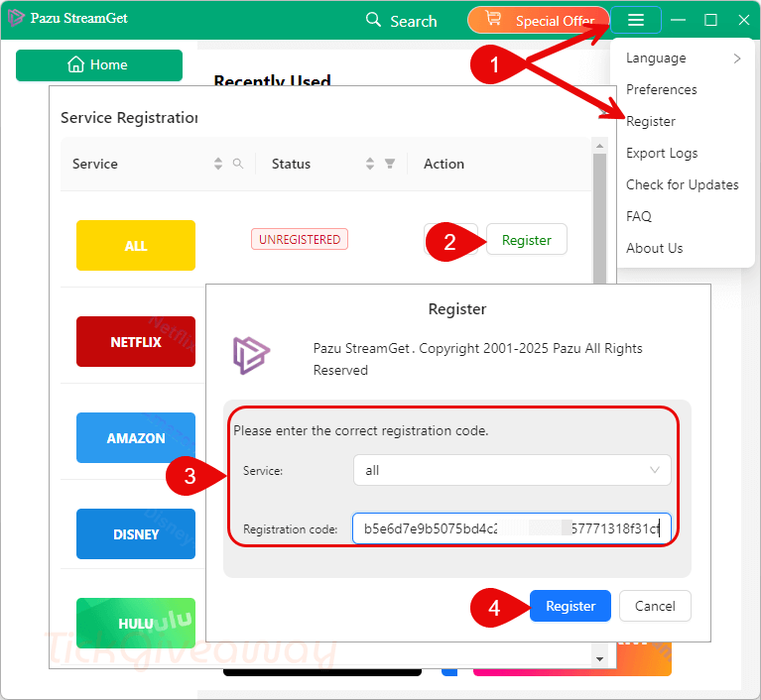761x700 pixels.
Task: Click the blue Register button in dialog
Action: tap(571, 606)
